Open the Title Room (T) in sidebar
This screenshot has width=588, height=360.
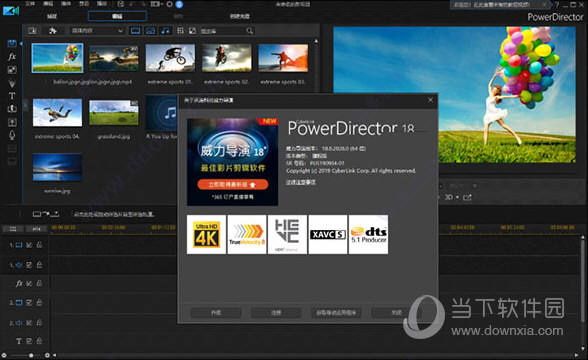12,96
